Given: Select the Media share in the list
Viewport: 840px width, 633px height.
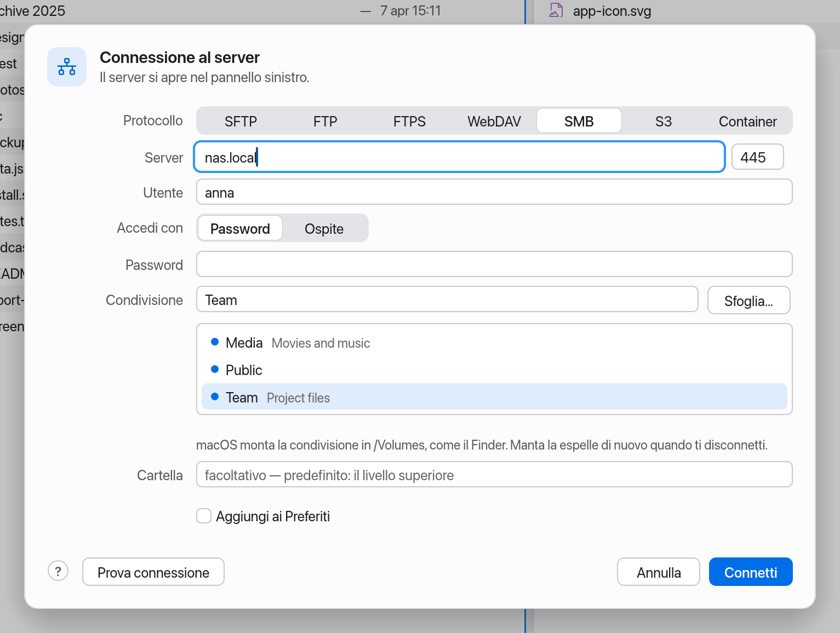Looking at the screenshot, I should point(494,342).
